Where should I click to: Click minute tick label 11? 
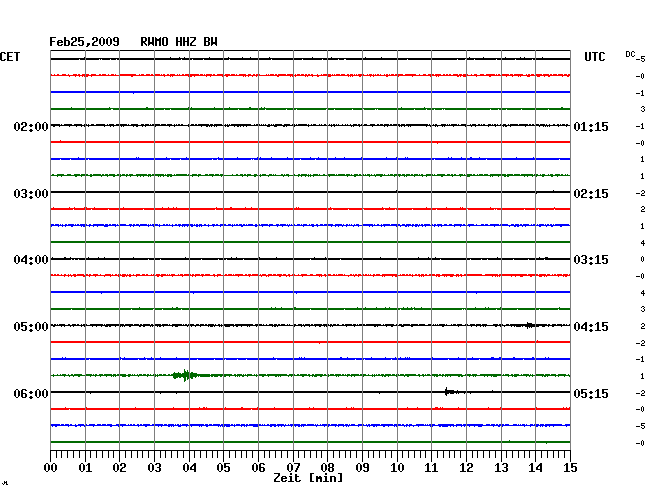(431, 468)
